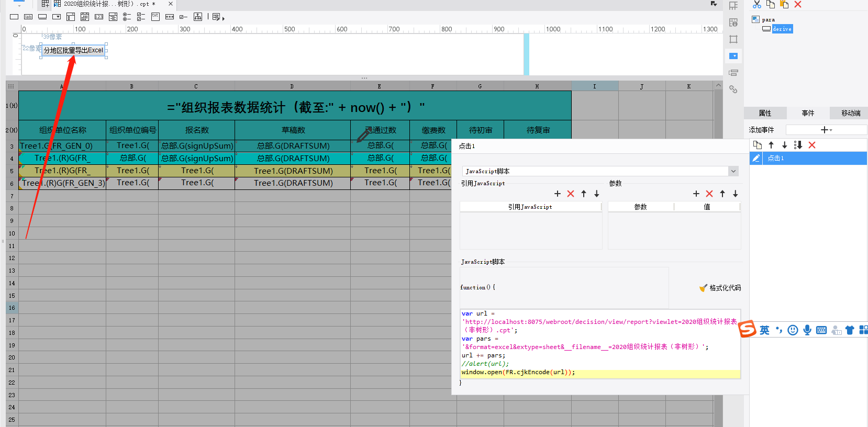
Task: Select the number (123) widget icon
Action: click(x=99, y=17)
